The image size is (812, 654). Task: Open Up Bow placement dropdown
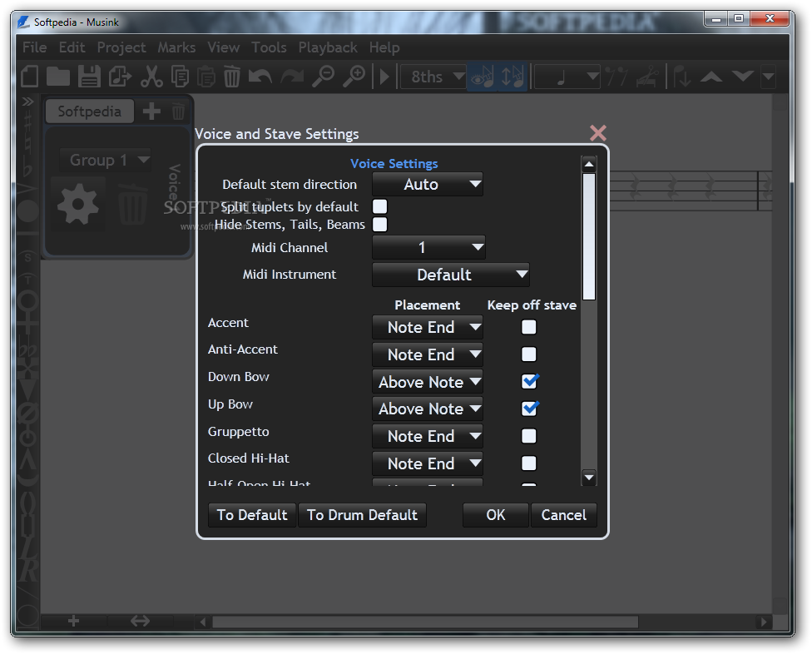click(x=428, y=409)
